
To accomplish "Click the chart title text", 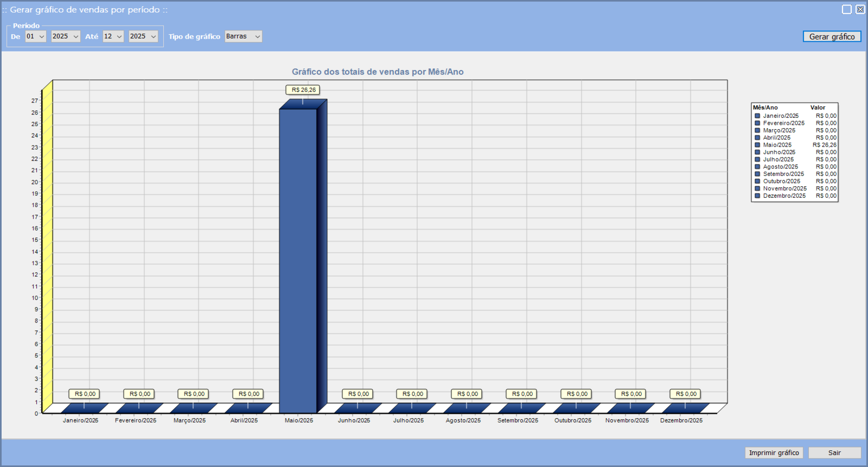I will pos(378,72).
